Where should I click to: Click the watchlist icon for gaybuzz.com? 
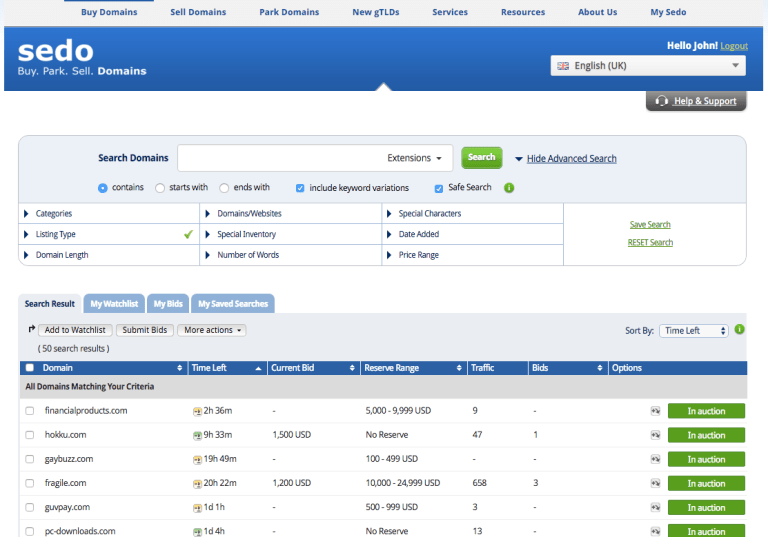pos(655,459)
